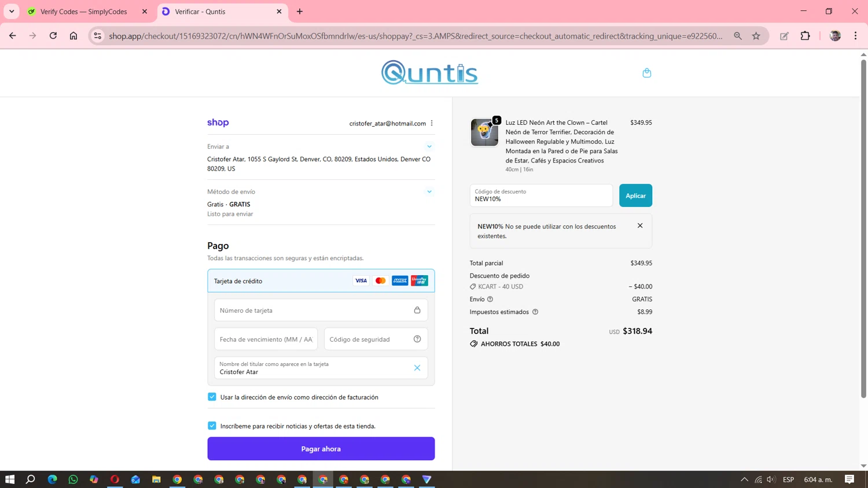868x488 pixels.
Task: Open the tab search dropdown arrow
Action: tap(12, 12)
